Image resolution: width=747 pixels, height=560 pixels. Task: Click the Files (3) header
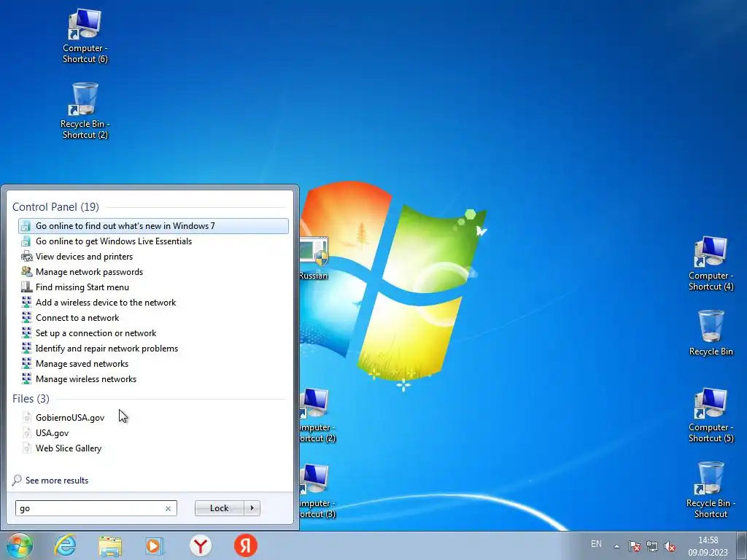pos(31,399)
